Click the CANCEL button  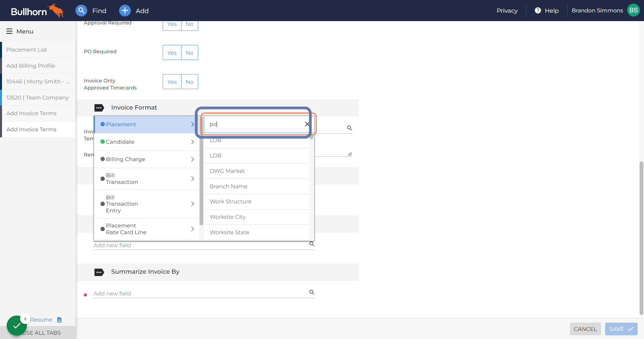pyautogui.click(x=585, y=329)
